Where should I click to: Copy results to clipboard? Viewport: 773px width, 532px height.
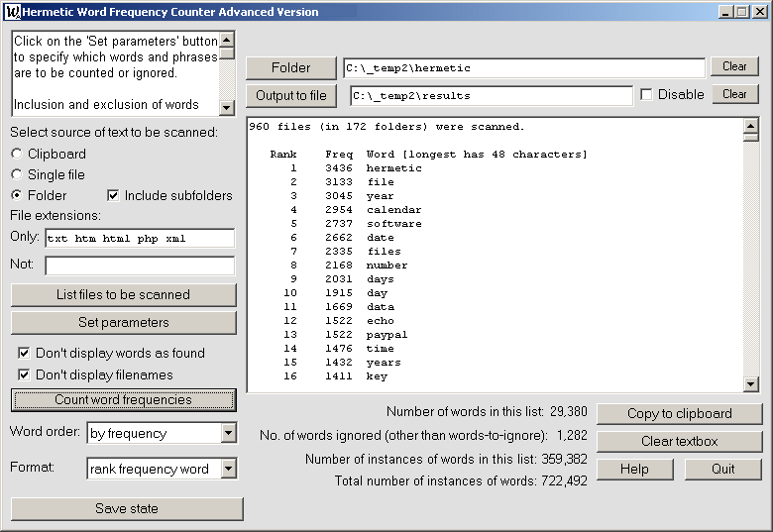click(x=679, y=413)
